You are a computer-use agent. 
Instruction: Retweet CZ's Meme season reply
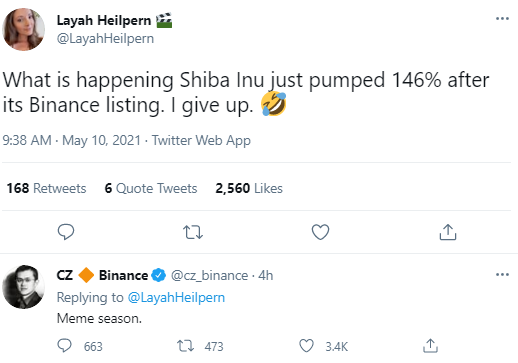point(185,346)
